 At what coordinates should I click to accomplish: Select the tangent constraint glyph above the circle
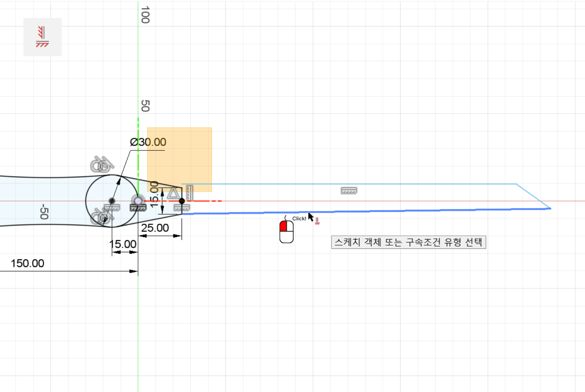pos(102,165)
